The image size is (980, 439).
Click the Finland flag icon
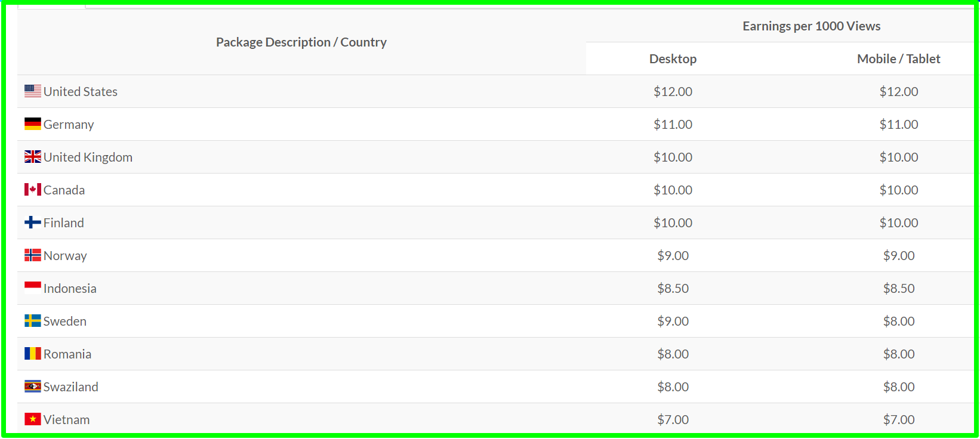point(33,222)
